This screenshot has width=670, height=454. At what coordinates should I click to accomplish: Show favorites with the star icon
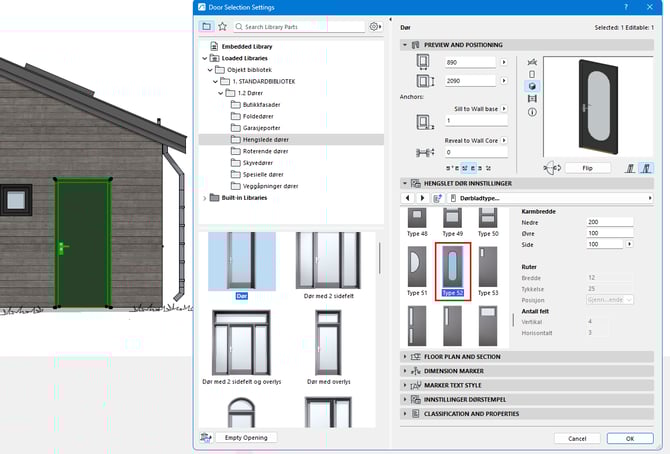(x=223, y=26)
